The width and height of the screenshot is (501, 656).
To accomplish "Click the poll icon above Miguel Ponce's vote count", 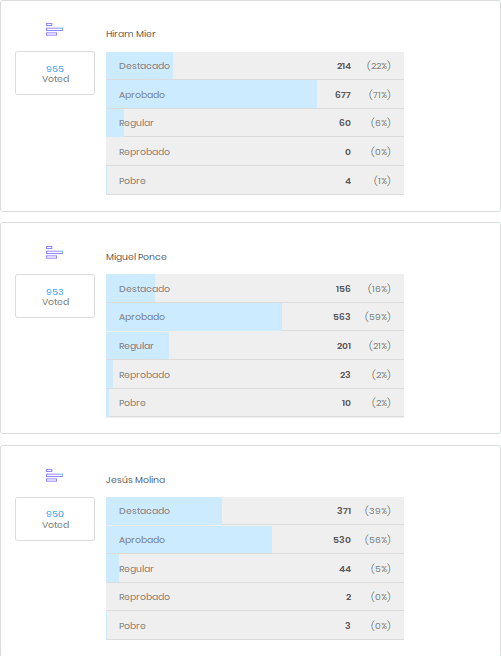I will tap(54, 253).
